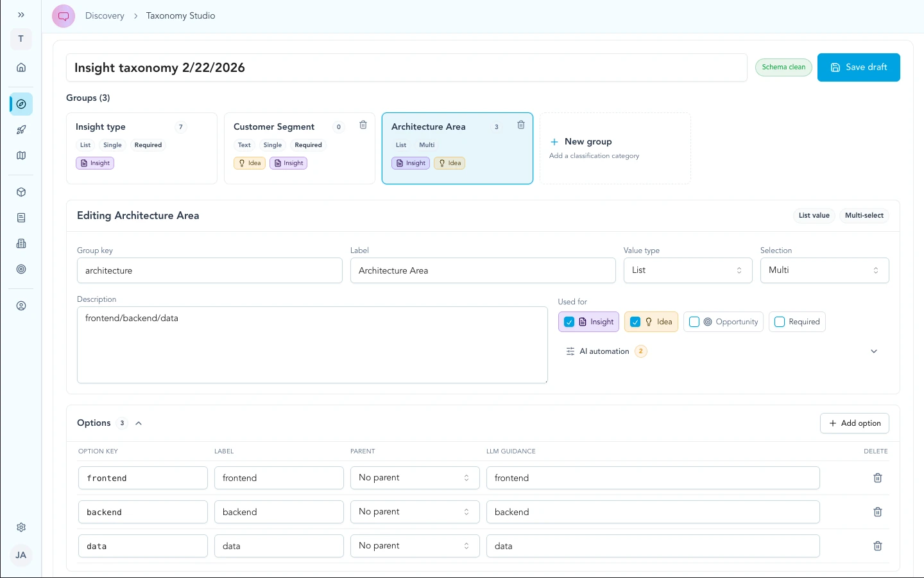924x578 pixels.
Task: Uncheck Insight under Used for
Action: click(569, 322)
